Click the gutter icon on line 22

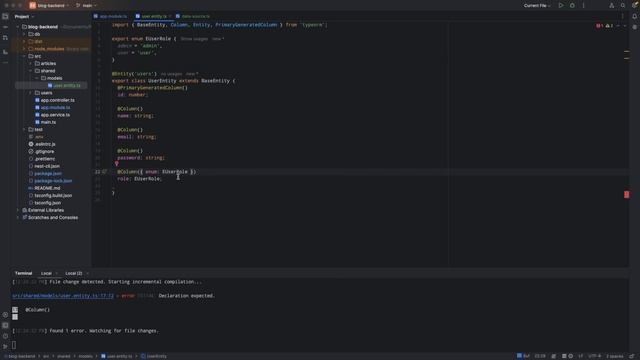(104, 172)
